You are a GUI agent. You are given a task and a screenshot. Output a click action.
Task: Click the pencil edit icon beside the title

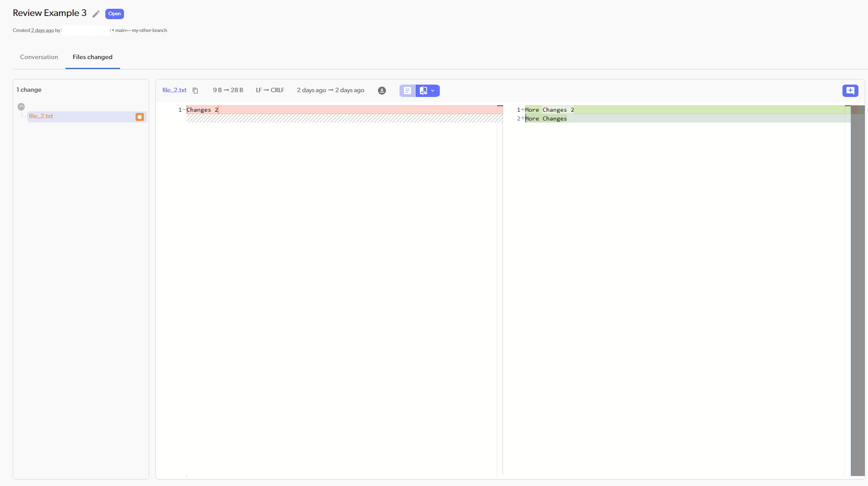point(96,14)
